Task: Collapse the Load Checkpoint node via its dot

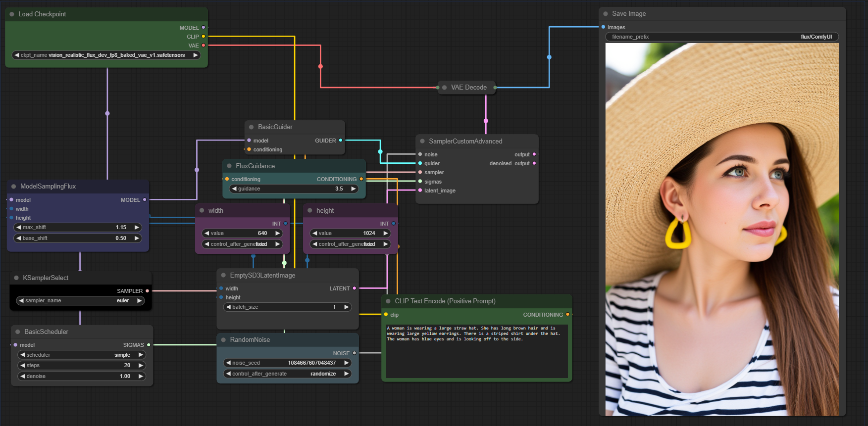Action: 12,14
